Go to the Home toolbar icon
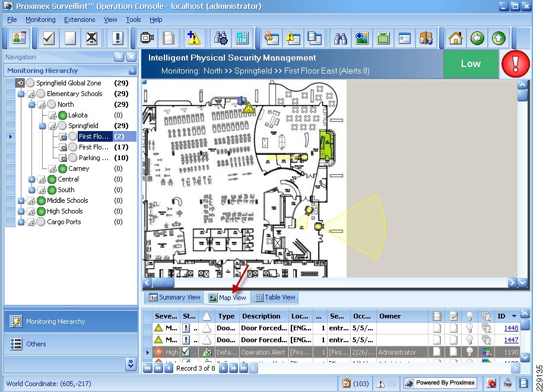This screenshot has height=392, width=543. coord(455,38)
